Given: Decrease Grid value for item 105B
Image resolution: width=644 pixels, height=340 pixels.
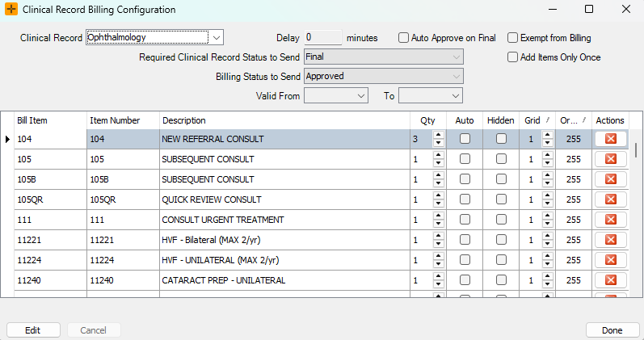Looking at the screenshot, I should (x=548, y=183).
